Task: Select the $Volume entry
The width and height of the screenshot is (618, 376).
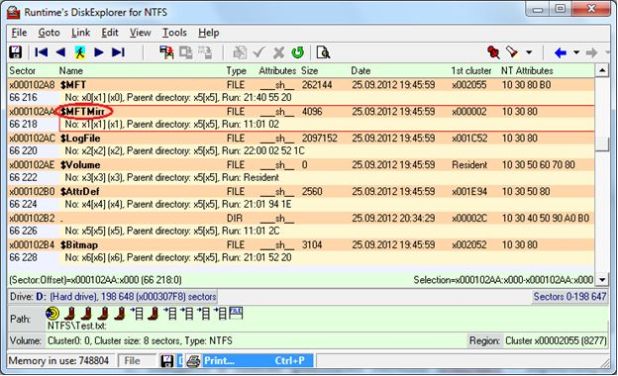Action: click(80, 165)
